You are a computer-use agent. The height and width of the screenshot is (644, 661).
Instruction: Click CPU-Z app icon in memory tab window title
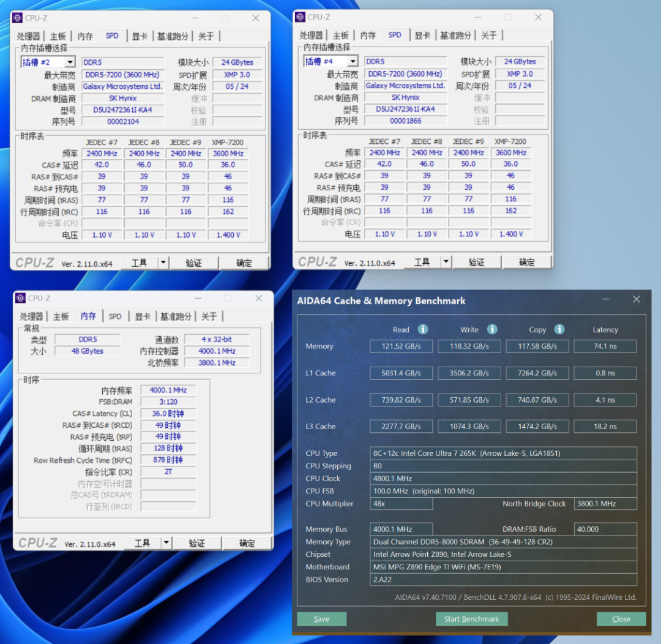(x=20, y=298)
